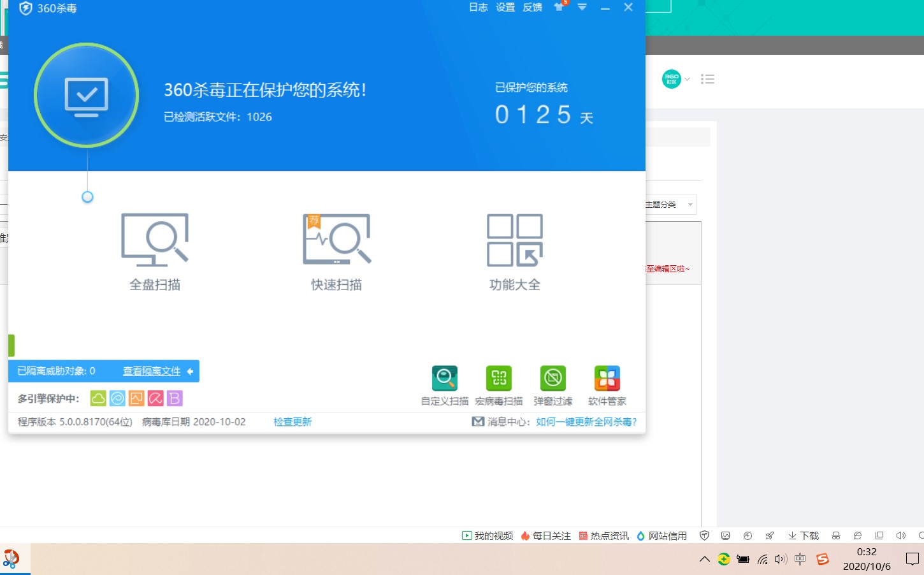Click the 0125 天 protected days counter

click(x=544, y=115)
